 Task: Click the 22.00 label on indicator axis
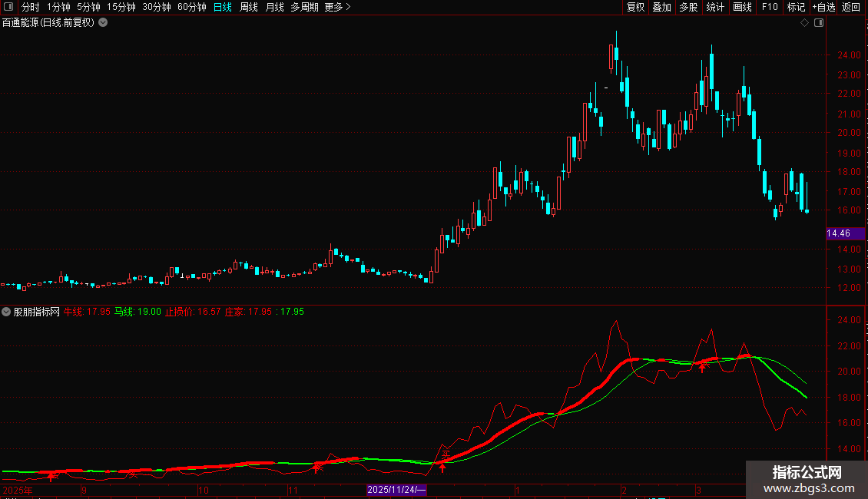click(x=849, y=345)
